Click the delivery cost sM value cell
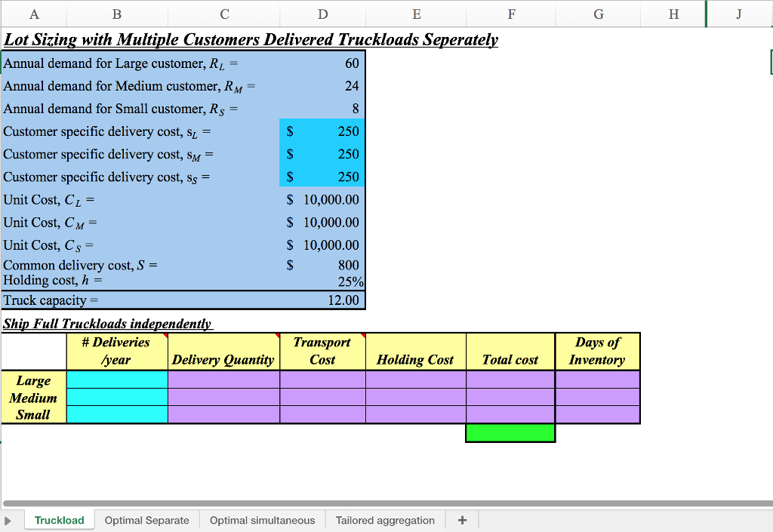The width and height of the screenshot is (773, 532). pyautogui.click(x=322, y=154)
